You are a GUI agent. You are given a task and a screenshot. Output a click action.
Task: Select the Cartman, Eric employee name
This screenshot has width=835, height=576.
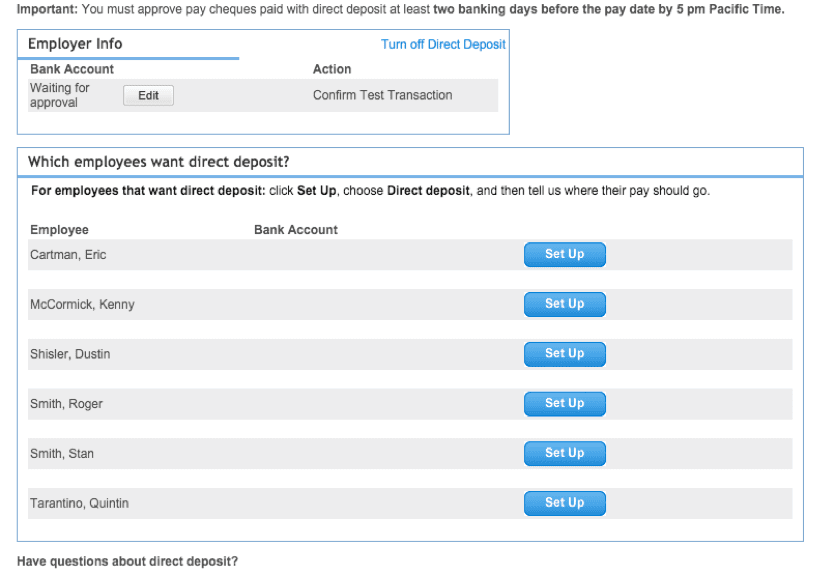coord(68,254)
